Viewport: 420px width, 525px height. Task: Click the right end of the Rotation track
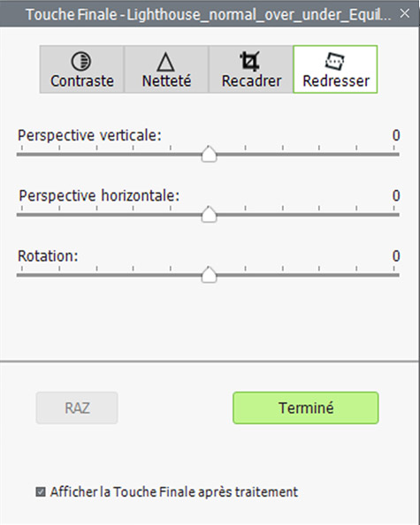pos(396,275)
